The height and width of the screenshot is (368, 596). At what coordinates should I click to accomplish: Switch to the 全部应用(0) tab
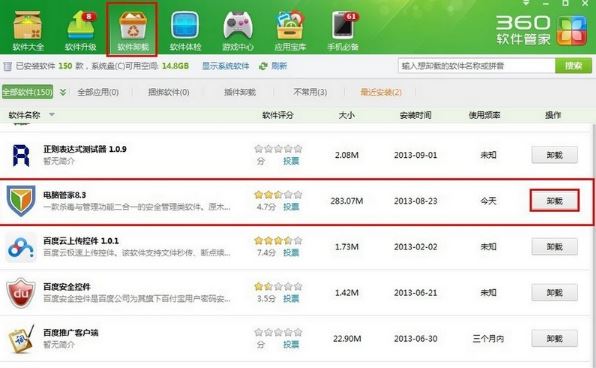98,92
